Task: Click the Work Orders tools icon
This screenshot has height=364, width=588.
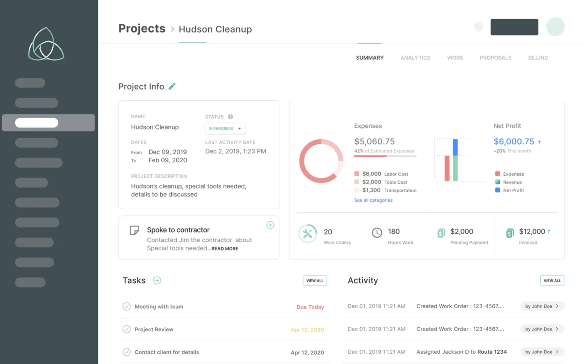Action: (308, 234)
